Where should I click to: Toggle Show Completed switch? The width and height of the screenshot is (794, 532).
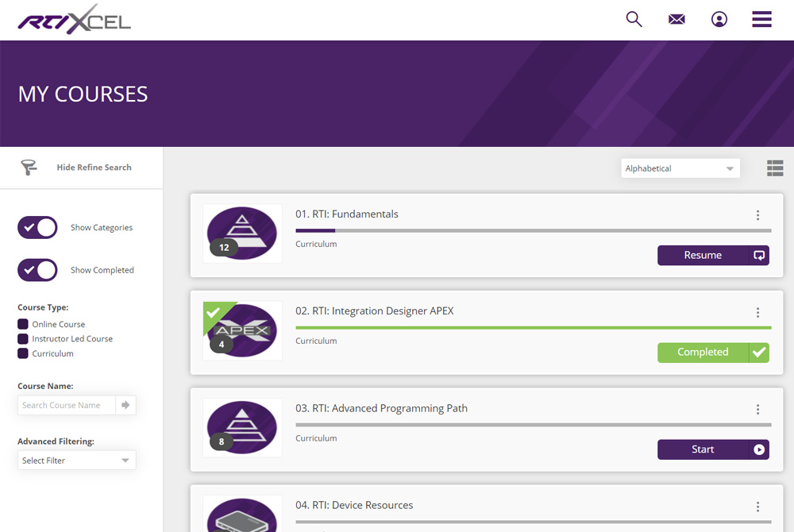(37, 270)
